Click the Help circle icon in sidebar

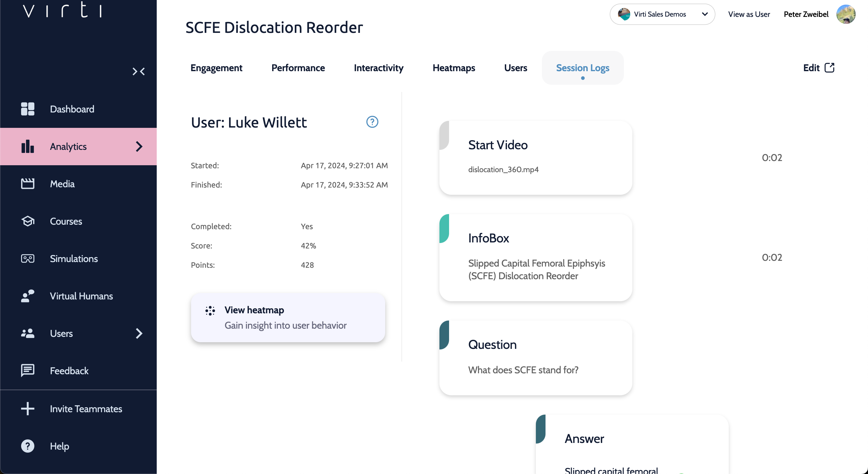click(28, 446)
